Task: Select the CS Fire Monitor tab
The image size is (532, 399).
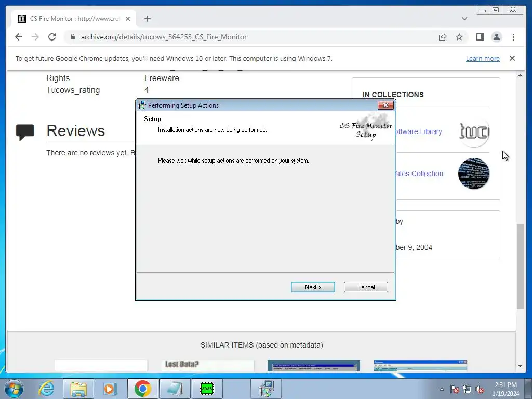Action: pyautogui.click(x=74, y=19)
